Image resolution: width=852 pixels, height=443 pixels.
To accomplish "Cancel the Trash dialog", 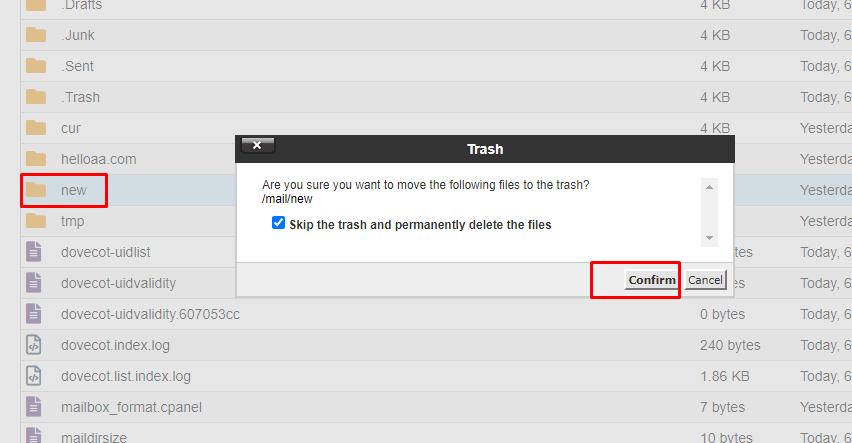I will 705,280.
